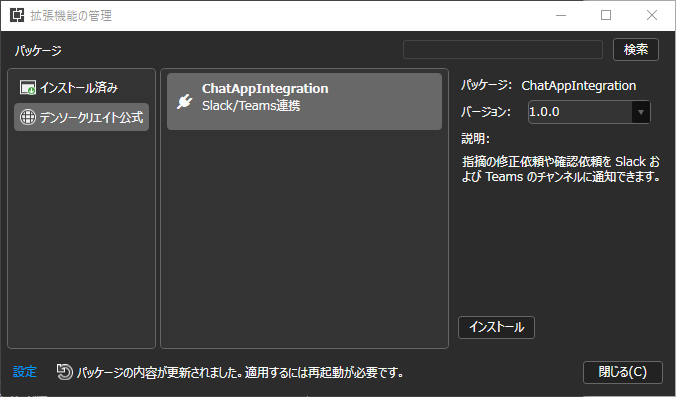Focus the package search input field
676x397 pixels.
(503, 50)
